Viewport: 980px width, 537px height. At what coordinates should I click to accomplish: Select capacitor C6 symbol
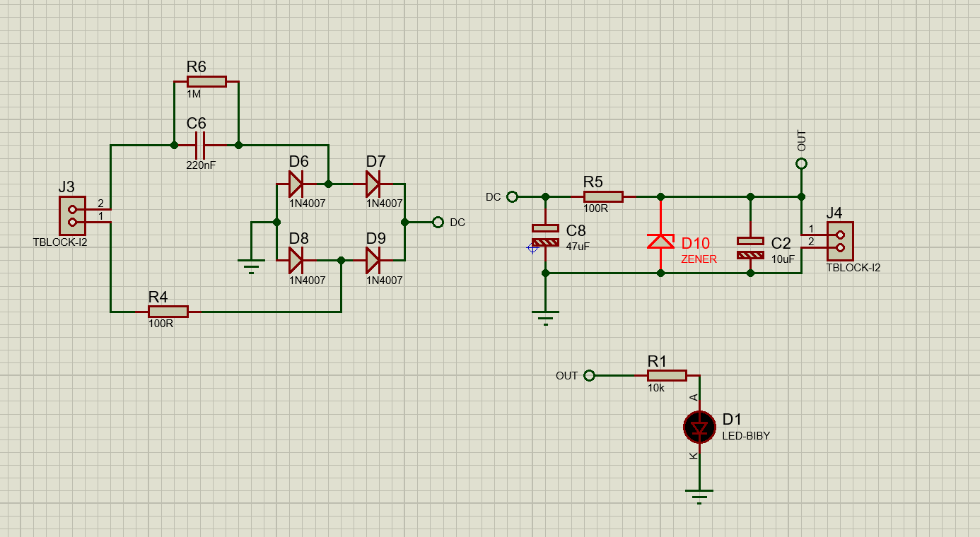[200, 145]
